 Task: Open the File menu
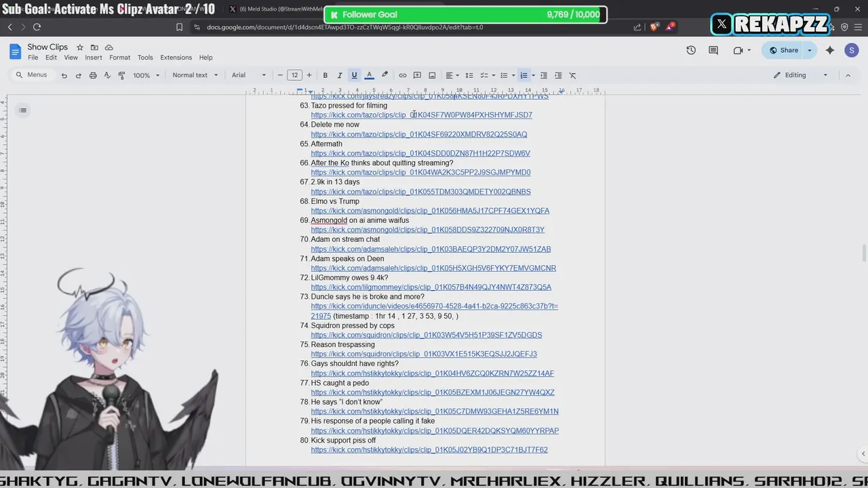click(x=33, y=58)
